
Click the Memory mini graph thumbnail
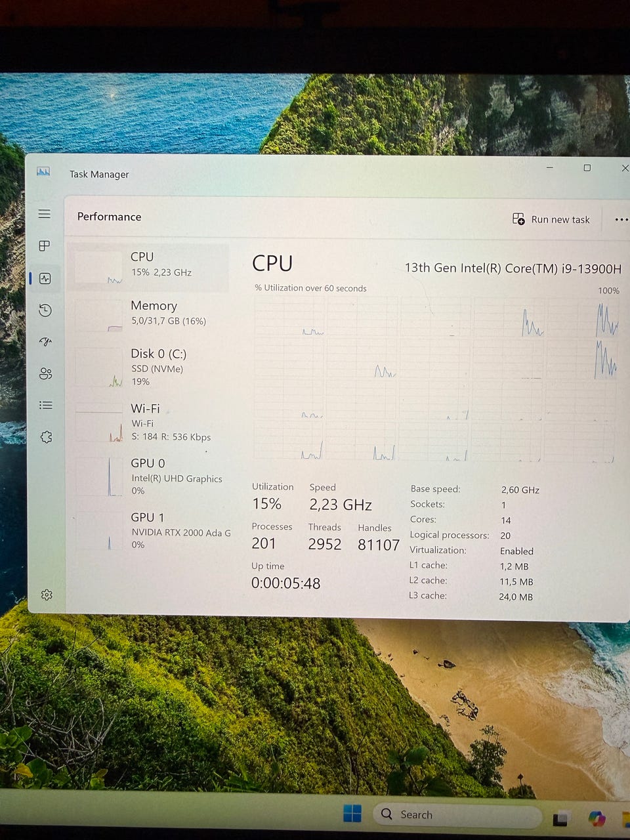[98, 316]
